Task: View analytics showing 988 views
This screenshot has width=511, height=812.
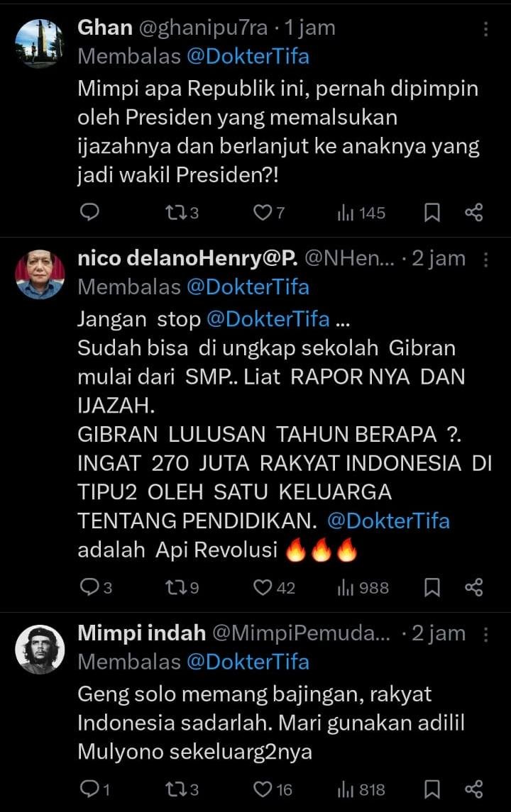Action: pyautogui.click(x=363, y=587)
